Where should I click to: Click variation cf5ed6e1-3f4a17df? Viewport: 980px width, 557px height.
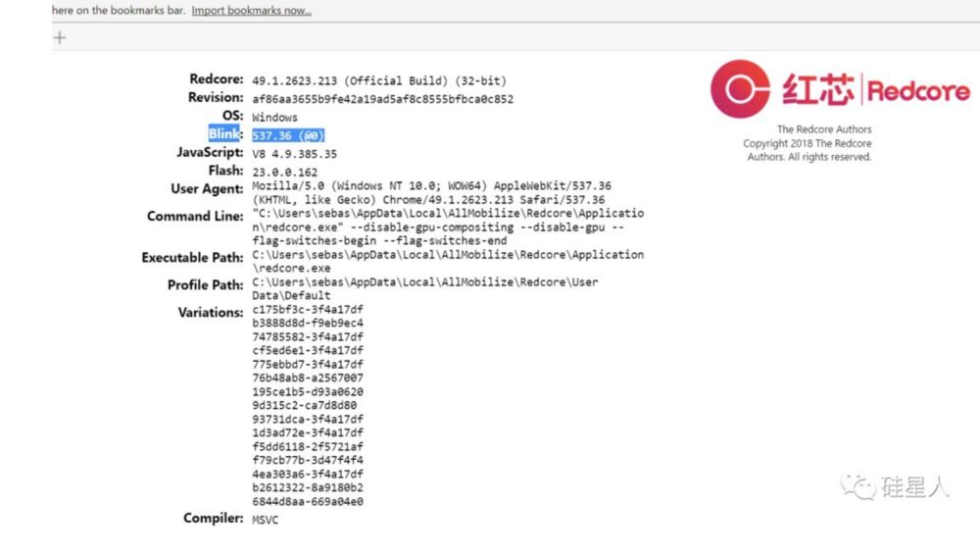coord(308,351)
